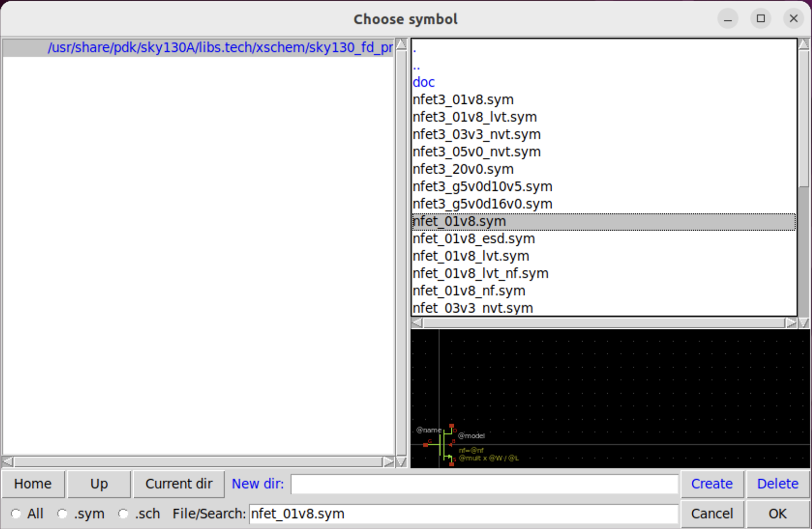Click into the New dir input field
This screenshot has height=529, width=812.
484,484
